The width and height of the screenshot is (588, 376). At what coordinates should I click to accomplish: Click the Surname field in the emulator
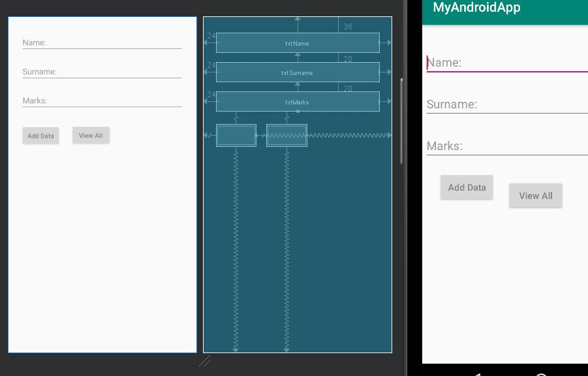506,104
